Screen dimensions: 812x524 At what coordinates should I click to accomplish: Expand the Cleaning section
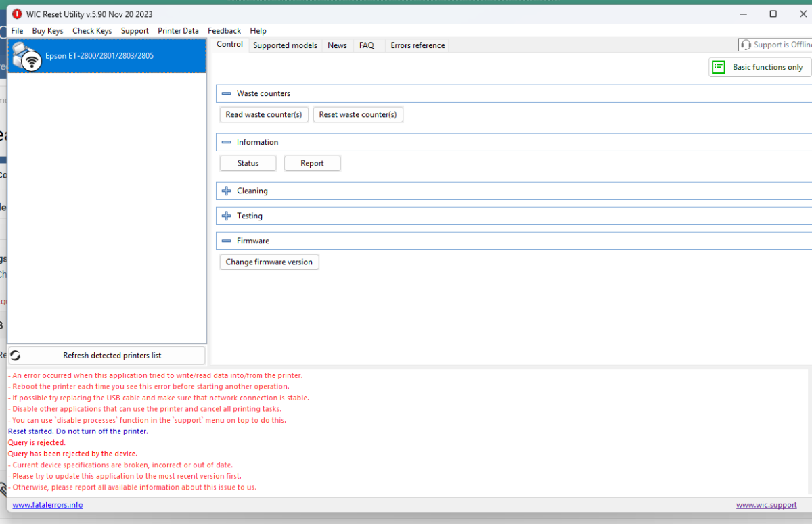(226, 191)
